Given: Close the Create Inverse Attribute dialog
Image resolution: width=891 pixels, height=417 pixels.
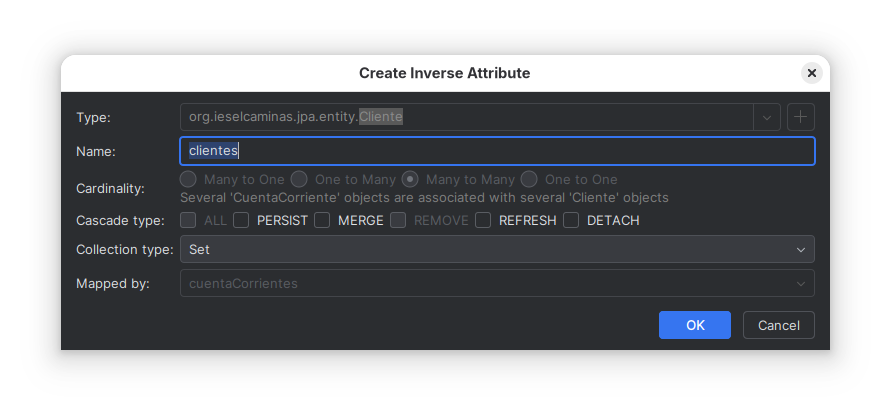Looking at the screenshot, I should pos(811,73).
